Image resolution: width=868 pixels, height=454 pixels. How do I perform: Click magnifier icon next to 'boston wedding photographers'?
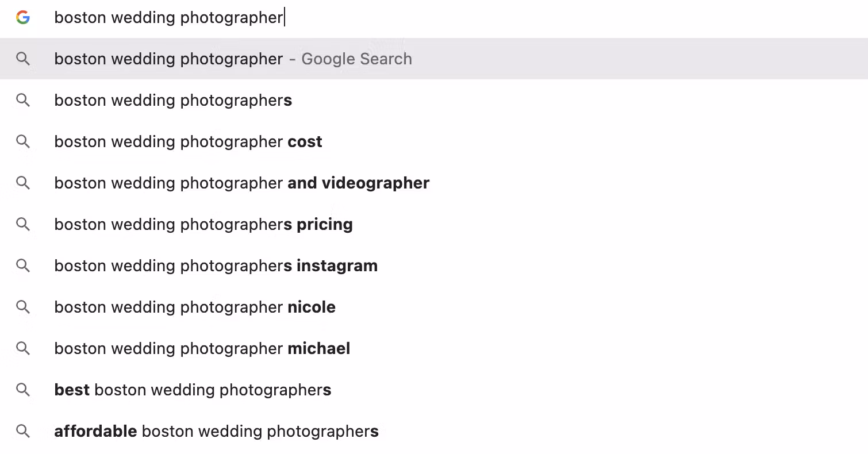click(x=23, y=100)
